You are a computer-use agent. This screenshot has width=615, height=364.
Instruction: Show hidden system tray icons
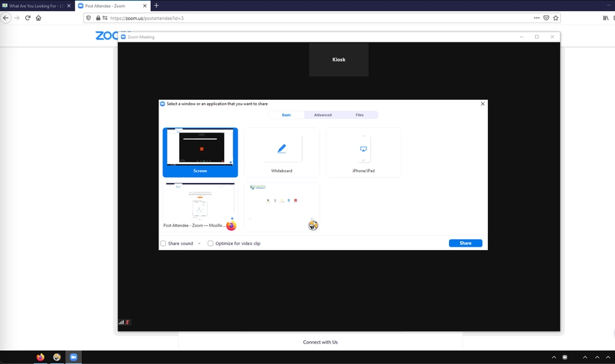click(x=554, y=357)
